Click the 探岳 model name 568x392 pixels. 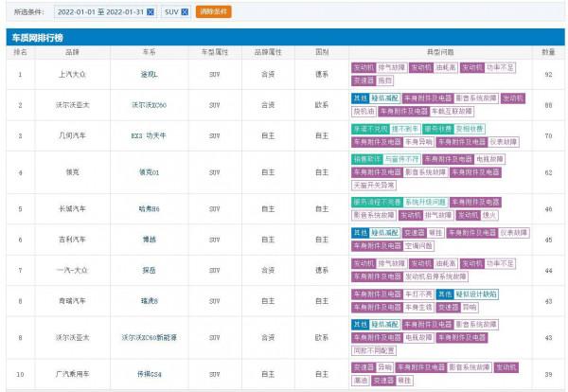[x=151, y=270]
